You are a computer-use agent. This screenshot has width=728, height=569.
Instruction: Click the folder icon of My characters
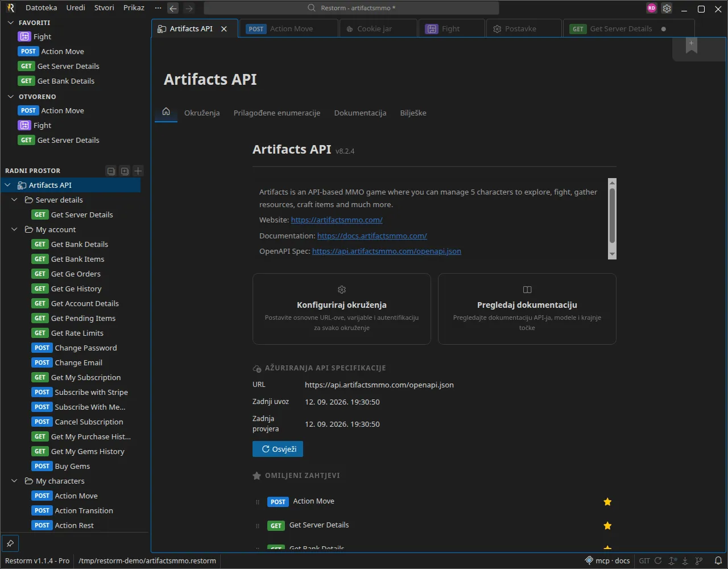point(29,481)
